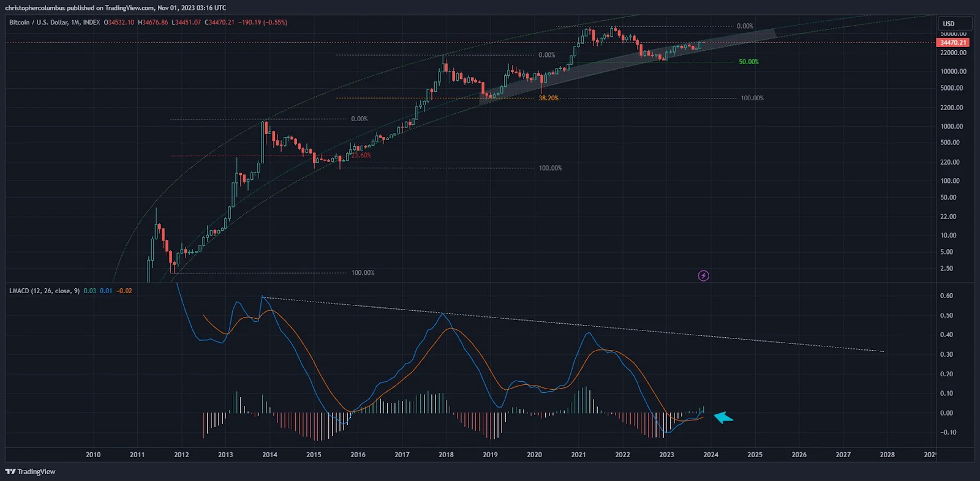
Task: Click the −0.10 value on the LMACD scale
Action: [947, 433]
